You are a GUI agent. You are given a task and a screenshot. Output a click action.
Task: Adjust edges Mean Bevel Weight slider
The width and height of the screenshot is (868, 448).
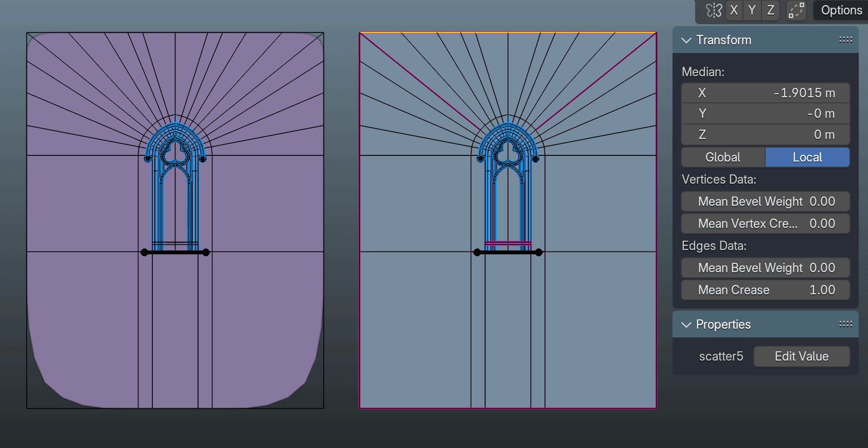[x=766, y=268]
